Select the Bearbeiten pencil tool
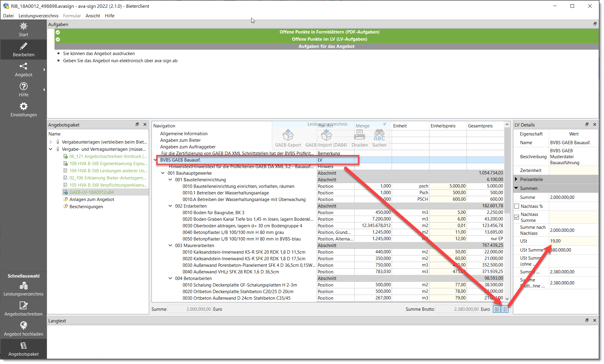The width and height of the screenshot is (604, 364). point(23,50)
